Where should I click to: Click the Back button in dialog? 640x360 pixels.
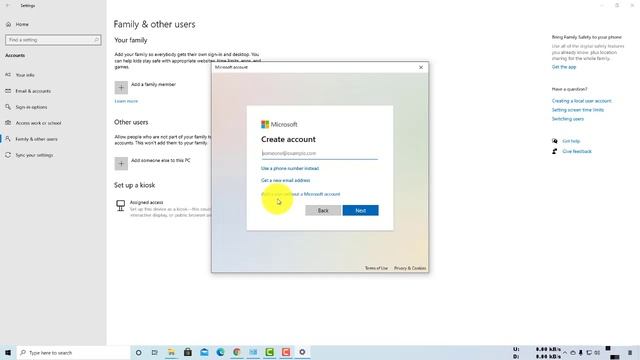pos(323,211)
